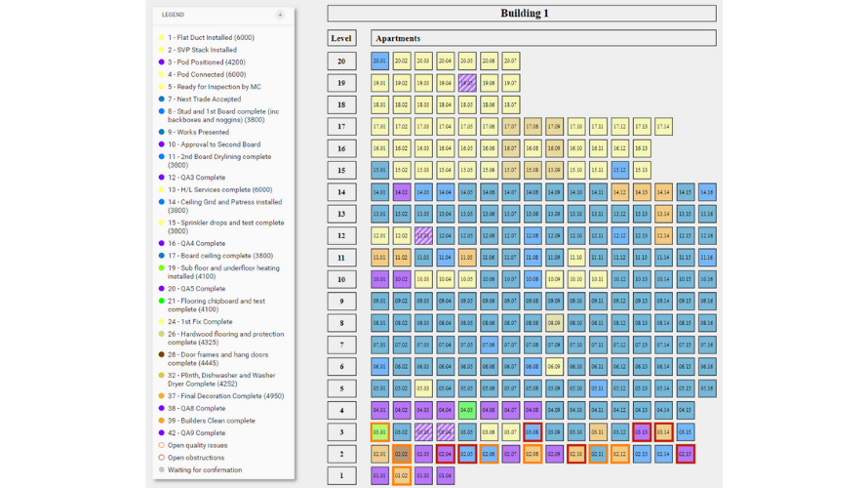
Task: Toggle the QA9 Complete legend marker
Action: pyautogui.click(x=162, y=433)
